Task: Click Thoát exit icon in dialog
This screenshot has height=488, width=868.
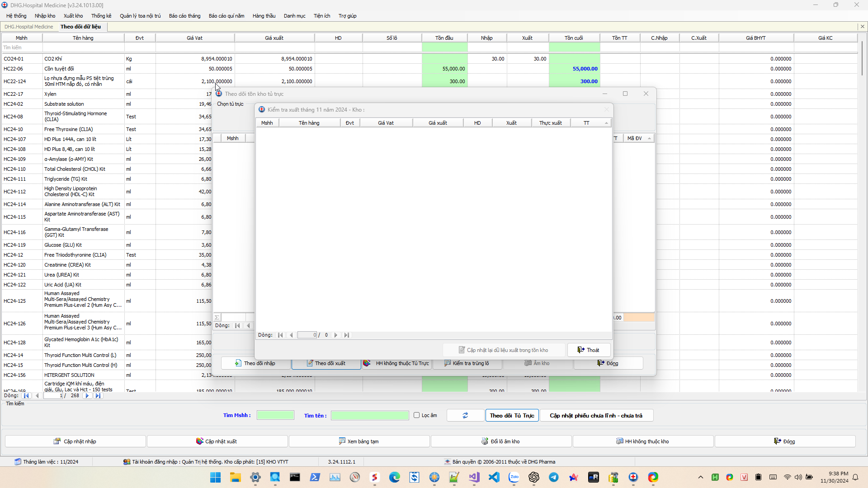Action: (581, 350)
